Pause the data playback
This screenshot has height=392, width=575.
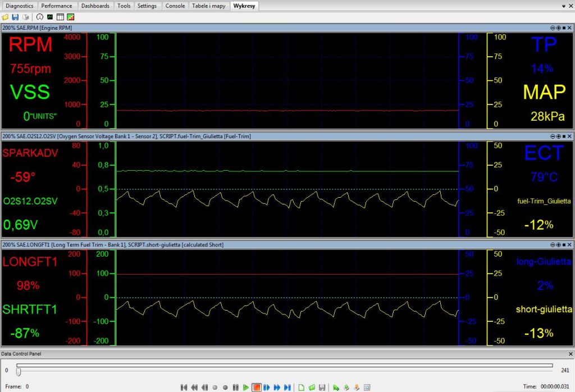(x=236, y=388)
